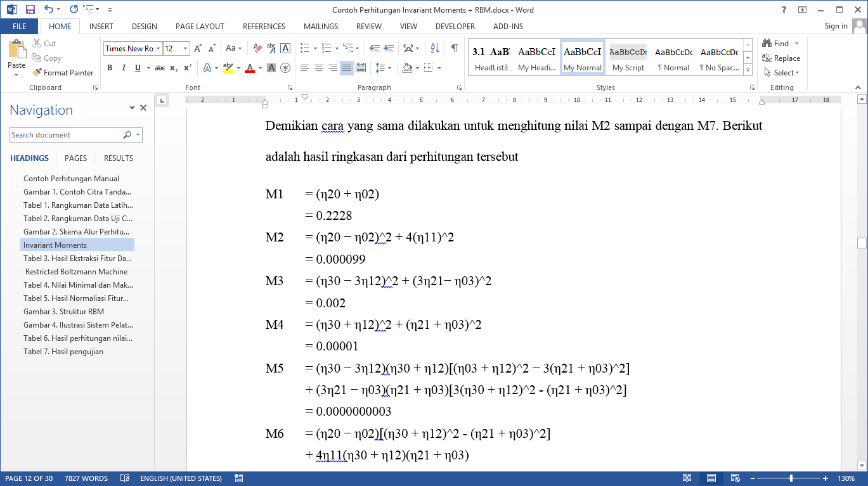Click the Clear All Formatting eraser icon

pos(257,48)
